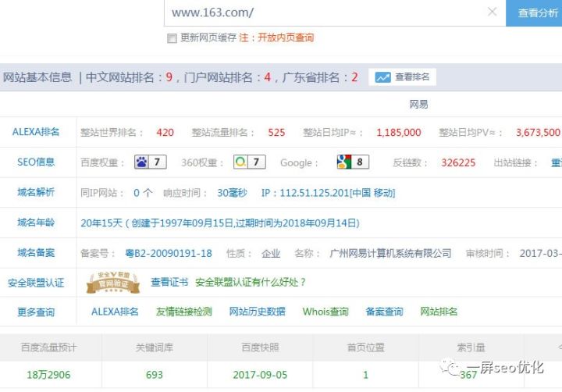This screenshot has width=562, height=392.
Task: Click traffic rank value 525
Action: coord(276,133)
